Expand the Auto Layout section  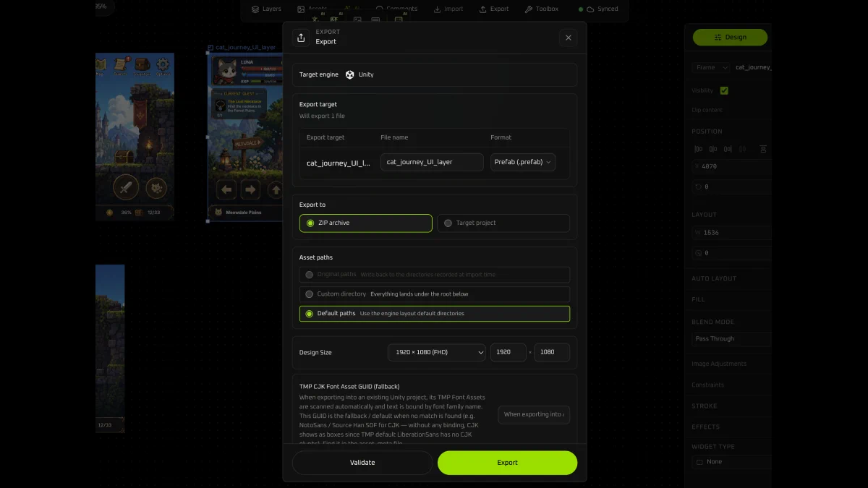[714, 278]
